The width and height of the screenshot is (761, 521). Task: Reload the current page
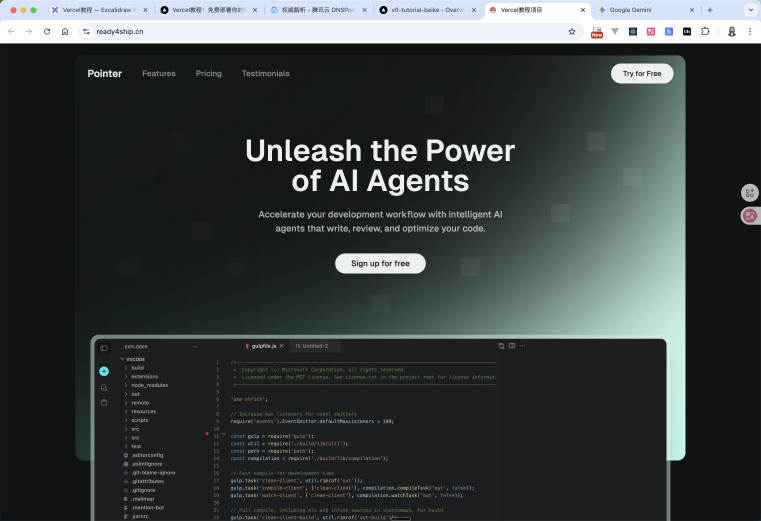pyautogui.click(x=46, y=31)
